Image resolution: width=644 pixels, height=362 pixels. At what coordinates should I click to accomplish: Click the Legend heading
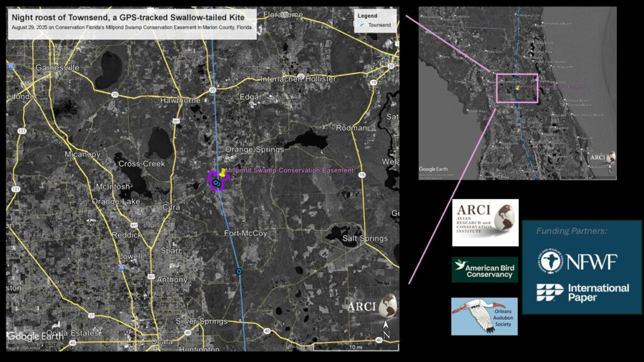[x=367, y=15]
